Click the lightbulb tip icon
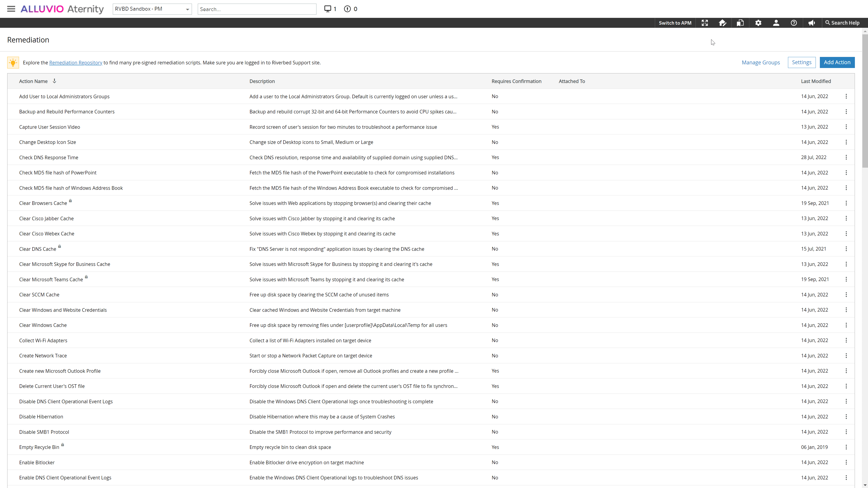The image size is (868, 488). (x=13, y=63)
